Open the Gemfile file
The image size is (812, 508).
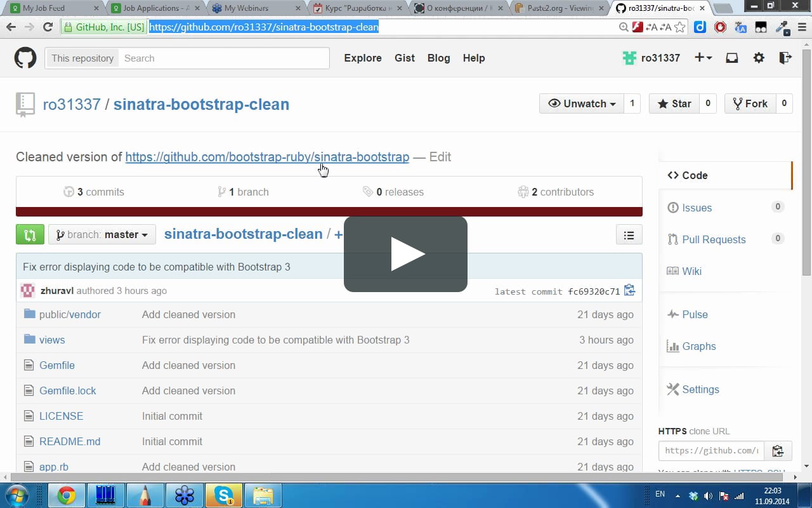(x=57, y=365)
